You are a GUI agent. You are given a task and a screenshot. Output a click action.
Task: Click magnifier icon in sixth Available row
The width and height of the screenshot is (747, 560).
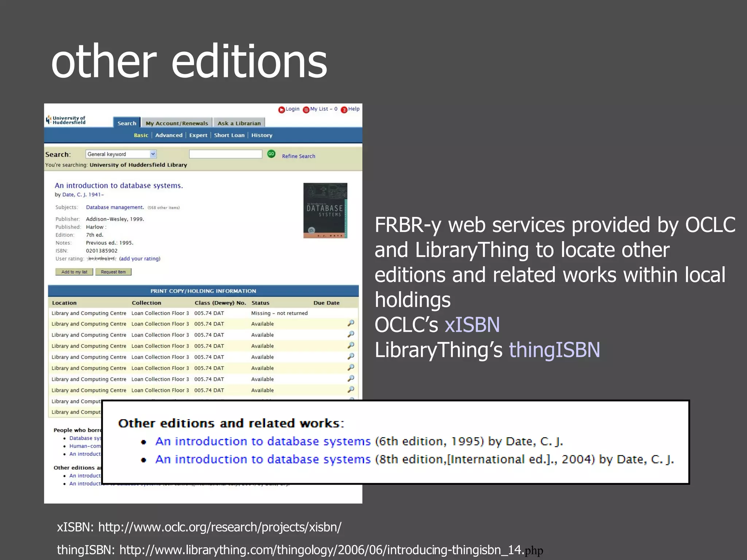click(351, 378)
